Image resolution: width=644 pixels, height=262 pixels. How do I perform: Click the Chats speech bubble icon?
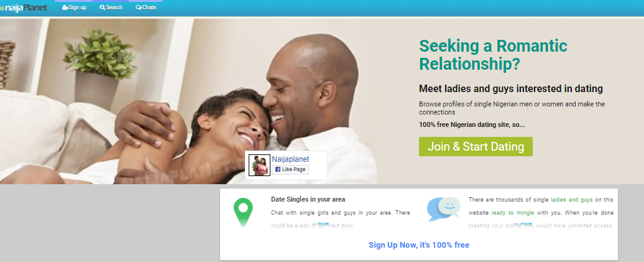[x=139, y=7]
